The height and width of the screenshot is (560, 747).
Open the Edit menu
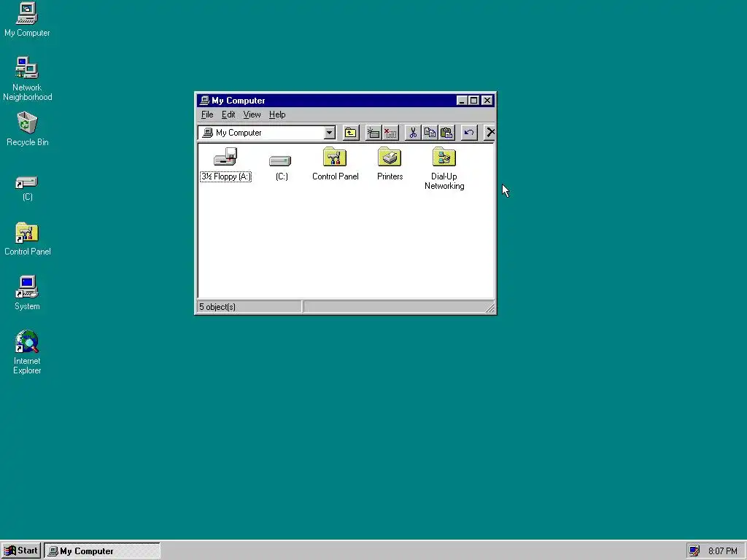[x=228, y=114]
